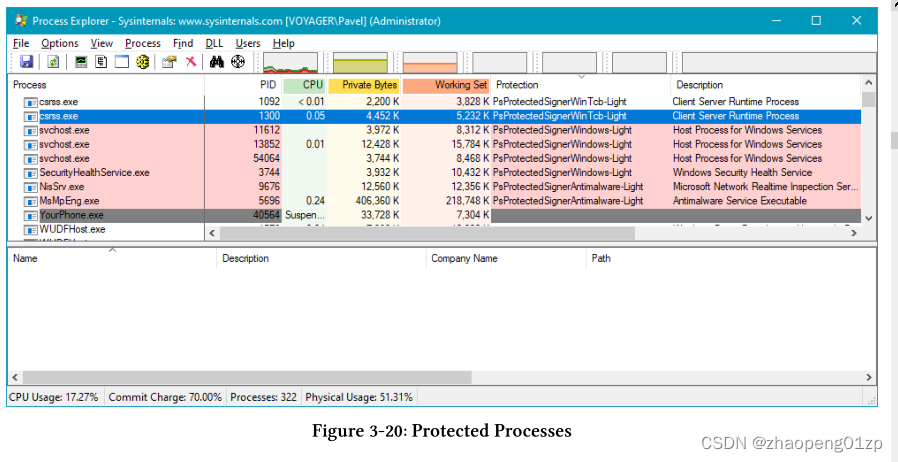Open System Information toolbar icon

click(x=81, y=62)
